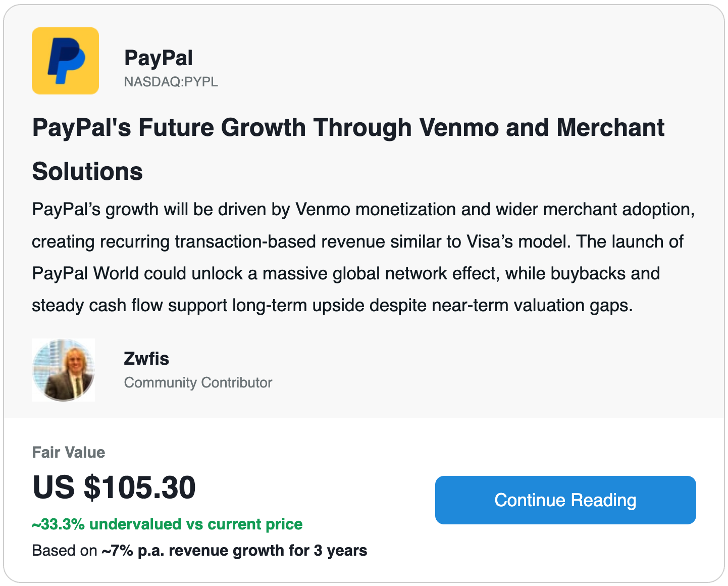The height and width of the screenshot is (586, 728).
Task: Click the green 33.3% undervalued text
Action: click(167, 524)
